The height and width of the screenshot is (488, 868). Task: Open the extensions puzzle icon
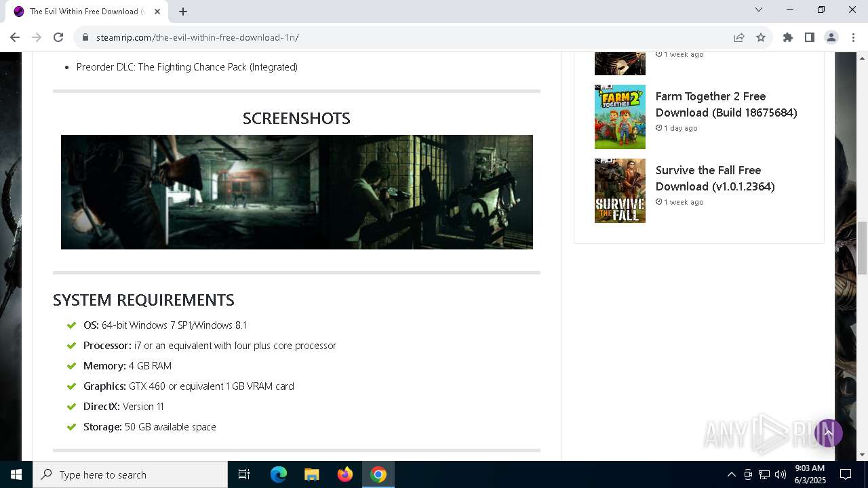[788, 37]
